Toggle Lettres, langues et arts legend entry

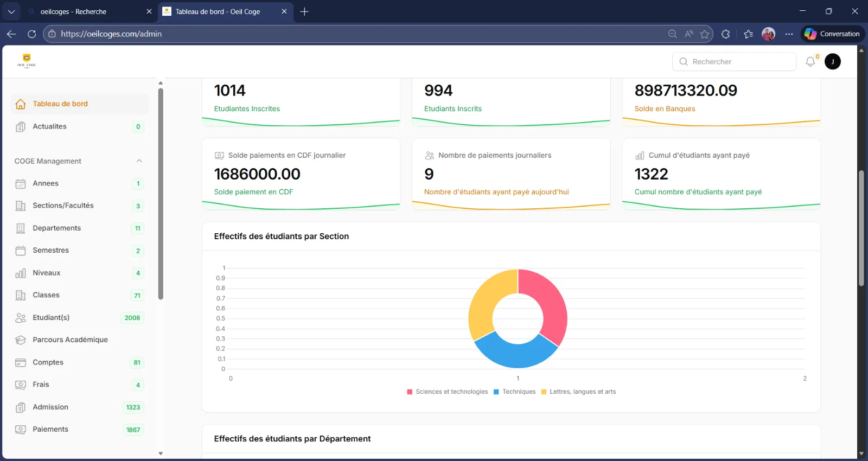click(578, 392)
